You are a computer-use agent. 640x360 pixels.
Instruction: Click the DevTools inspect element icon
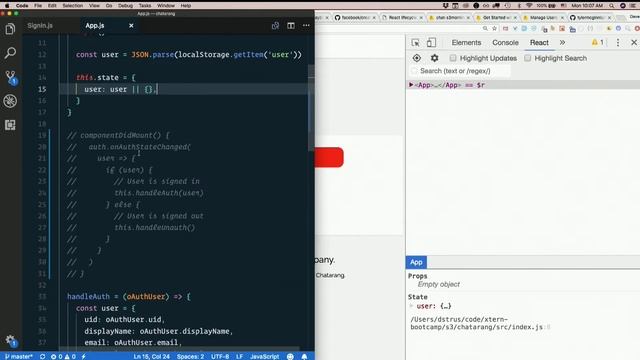click(x=416, y=42)
